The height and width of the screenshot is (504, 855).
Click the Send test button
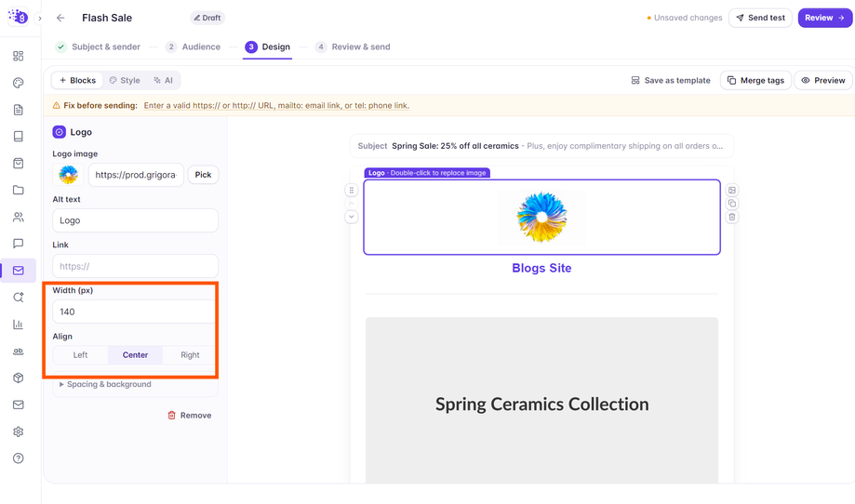760,18
